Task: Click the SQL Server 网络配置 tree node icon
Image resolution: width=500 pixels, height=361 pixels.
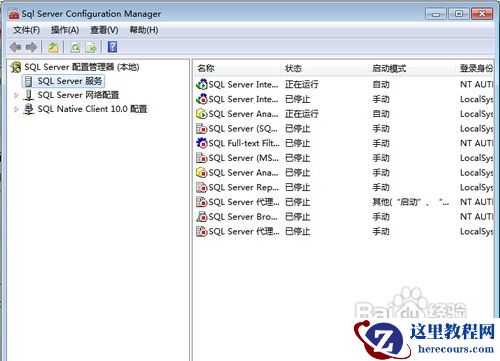Action: tap(29, 95)
